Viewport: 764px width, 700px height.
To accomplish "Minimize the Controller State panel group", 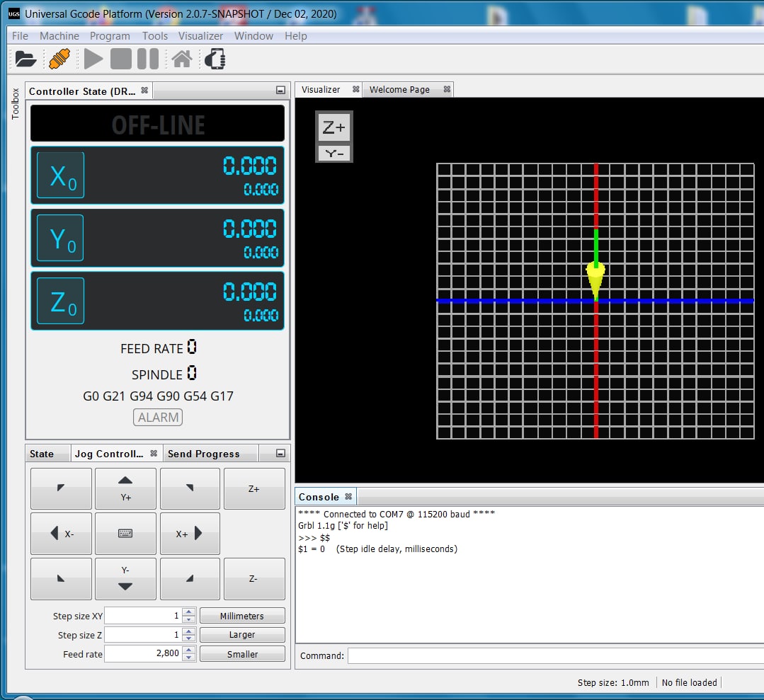I will coord(280,90).
